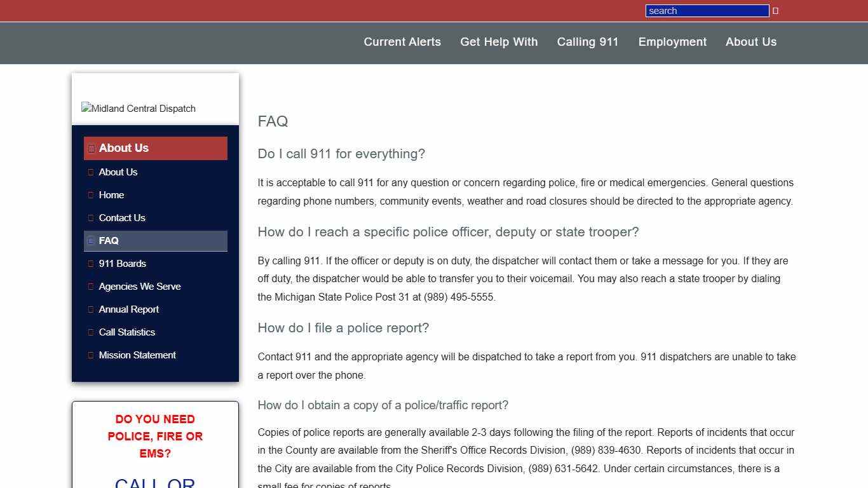Click the icon next to Annual Report

tap(91, 309)
